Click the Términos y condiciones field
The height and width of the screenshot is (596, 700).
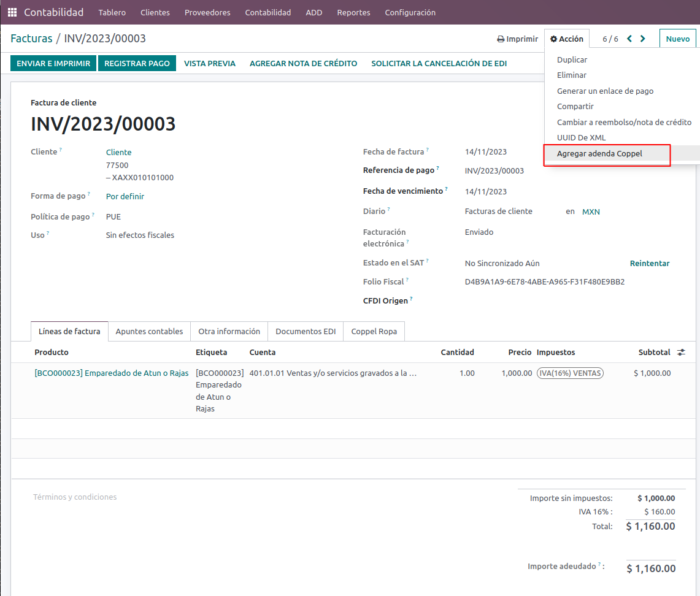click(75, 497)
